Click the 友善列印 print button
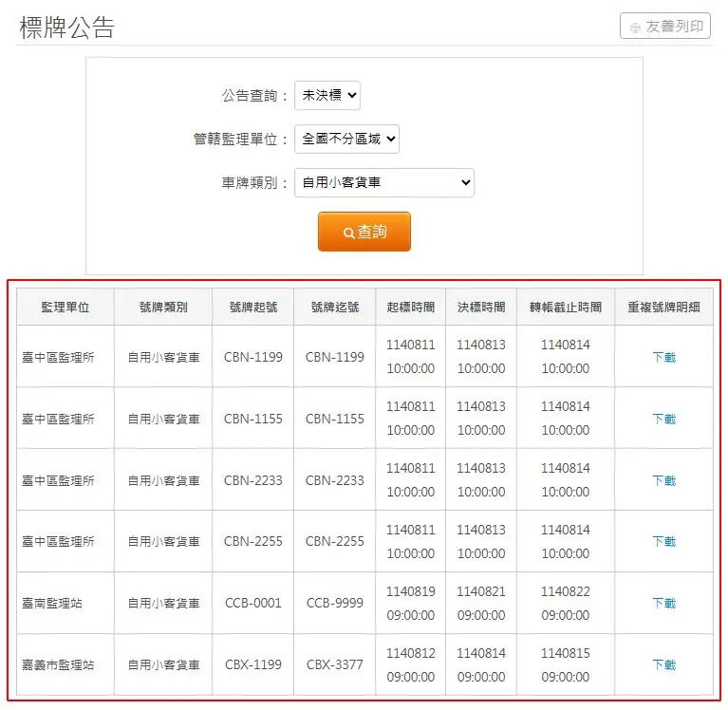The width and height of the screenshot is (728, 710). pyautogui.click(x=664, y=27)
